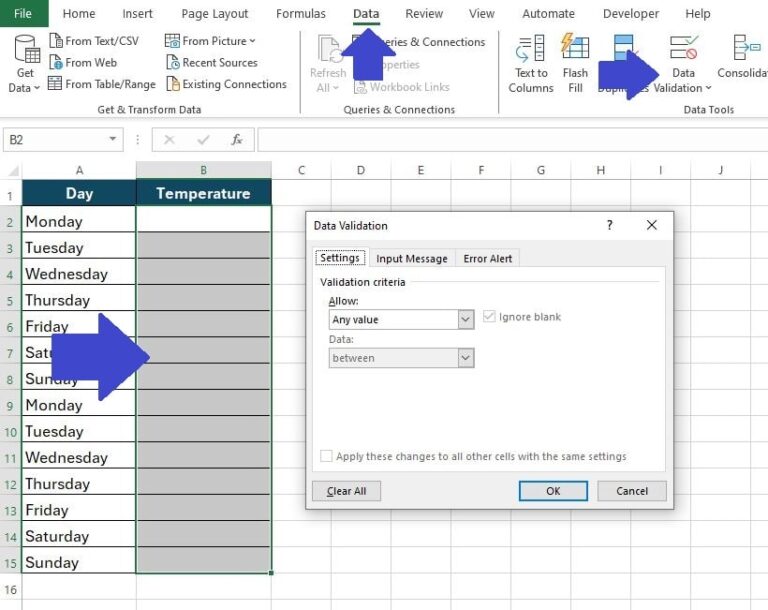768x610 pixels.
Task: Select column A header
Action: (79, 171)
